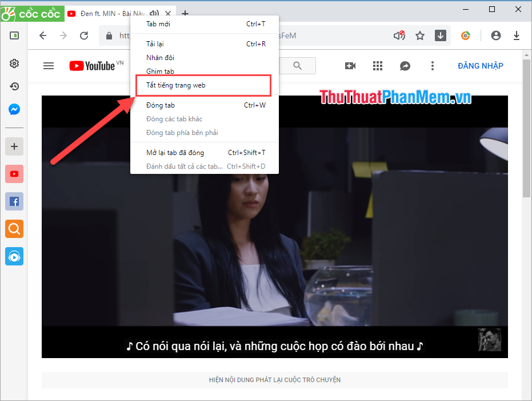Click the video upload camera icon
Screen dimensions: 532x401
(x=350, y=66)
